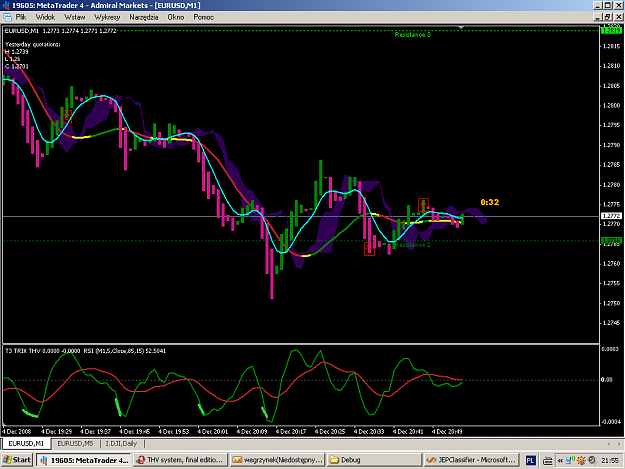
Task: Click the 21:55 taskbar clock
Action: (x=610, y=461)
